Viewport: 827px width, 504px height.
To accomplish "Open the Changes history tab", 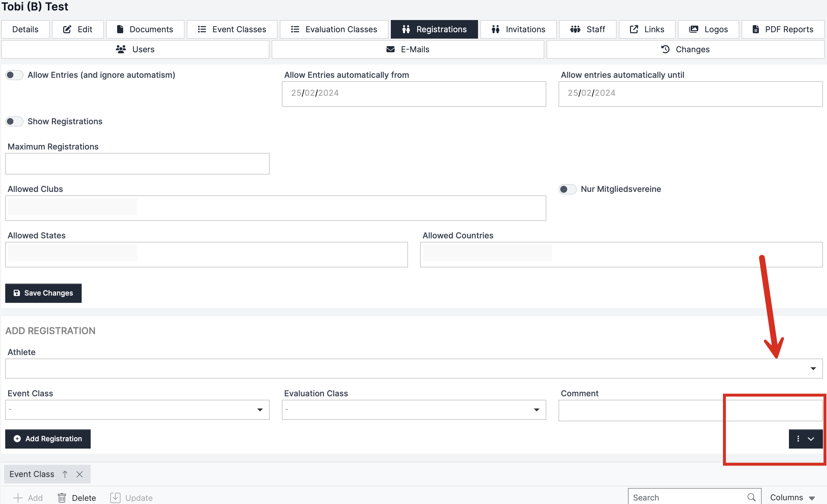I will tap(685, 49).
